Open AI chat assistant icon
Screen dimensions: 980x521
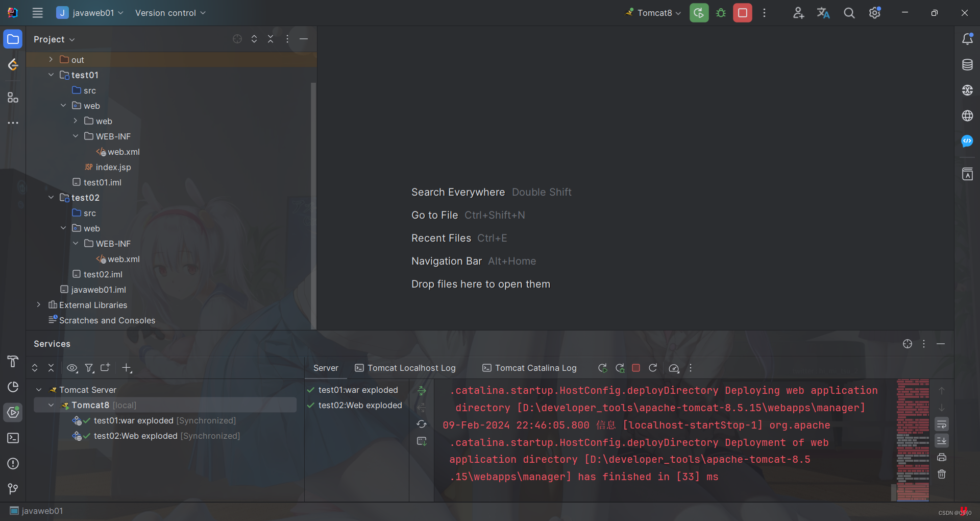coord(967,141)
